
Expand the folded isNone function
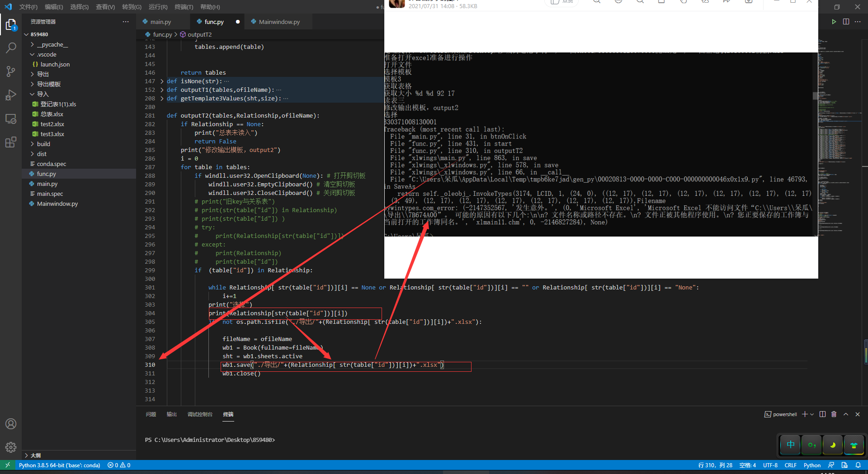[x=162, y=81]
